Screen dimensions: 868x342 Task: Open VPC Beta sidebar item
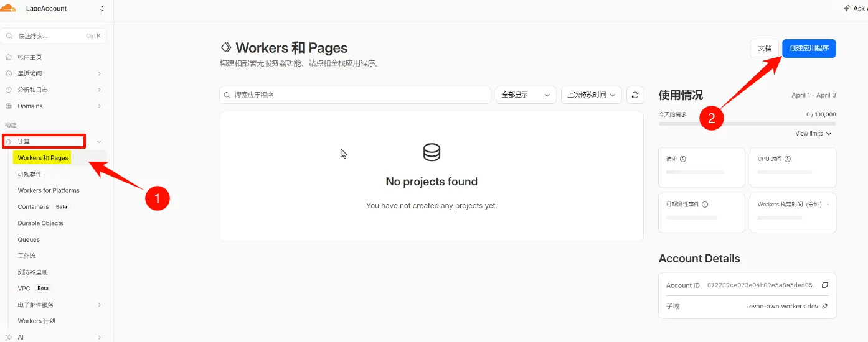click(34, 289)
